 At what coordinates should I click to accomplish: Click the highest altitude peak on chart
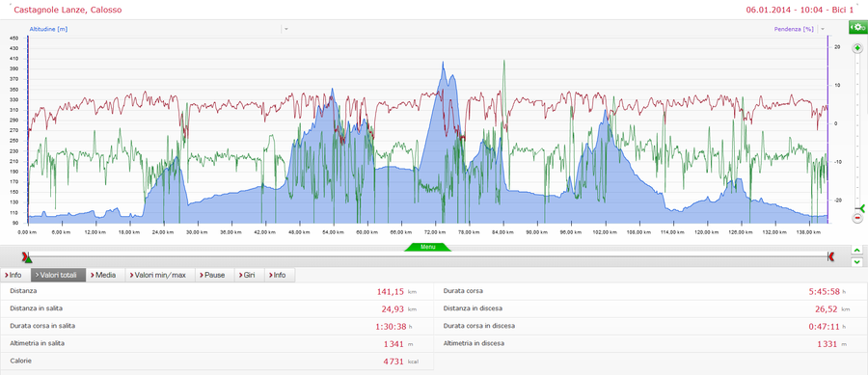point(443,63)
